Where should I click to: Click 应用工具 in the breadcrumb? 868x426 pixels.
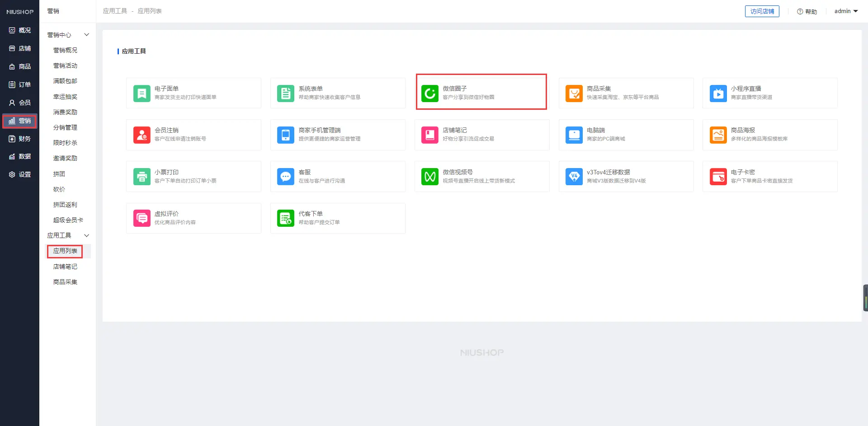(115, 11)
